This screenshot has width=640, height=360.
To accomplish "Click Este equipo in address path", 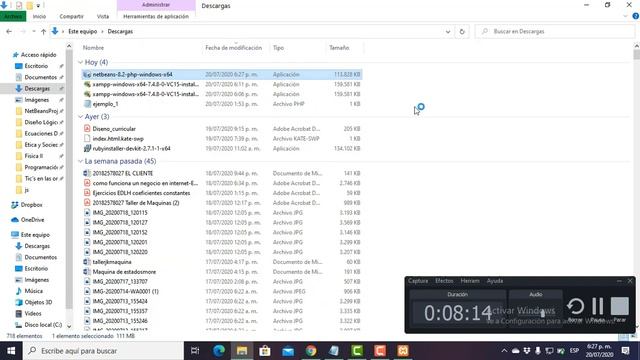I will pyautogui.click(x=82, y=31).
